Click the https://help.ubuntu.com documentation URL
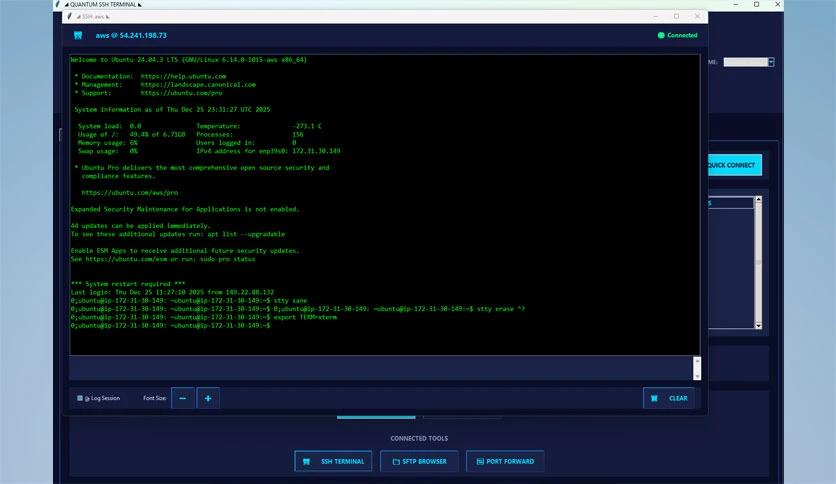The width and height of the screenshot is (836, 484). (183, 76)
